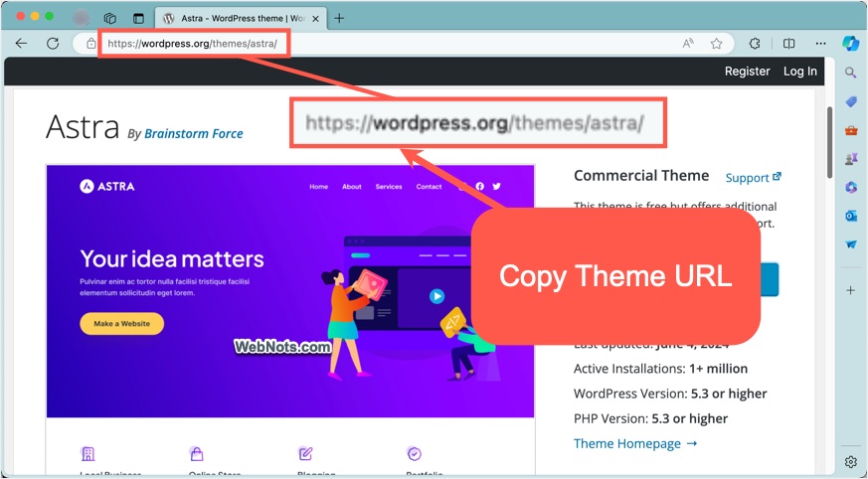Open browser profile avatar

pos(81,18)
